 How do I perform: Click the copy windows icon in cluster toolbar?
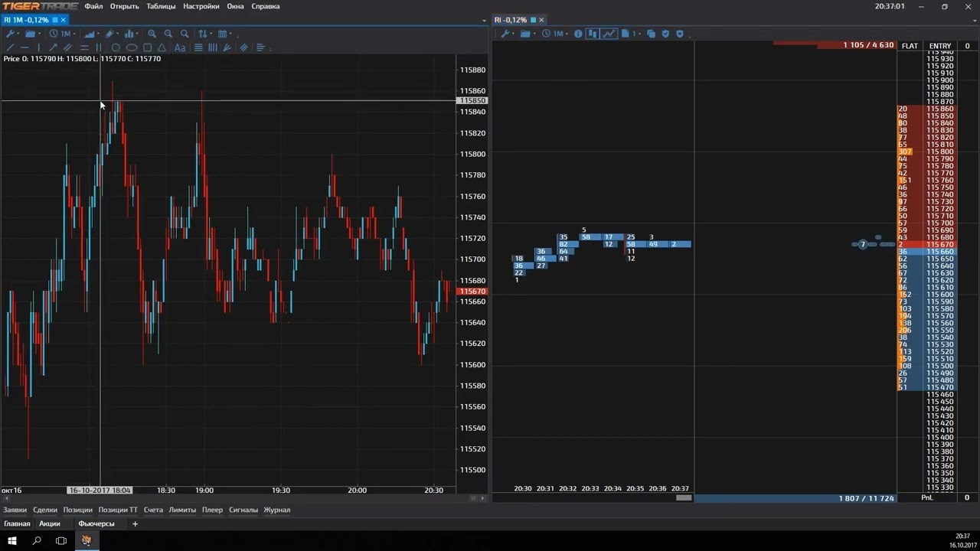651,34
